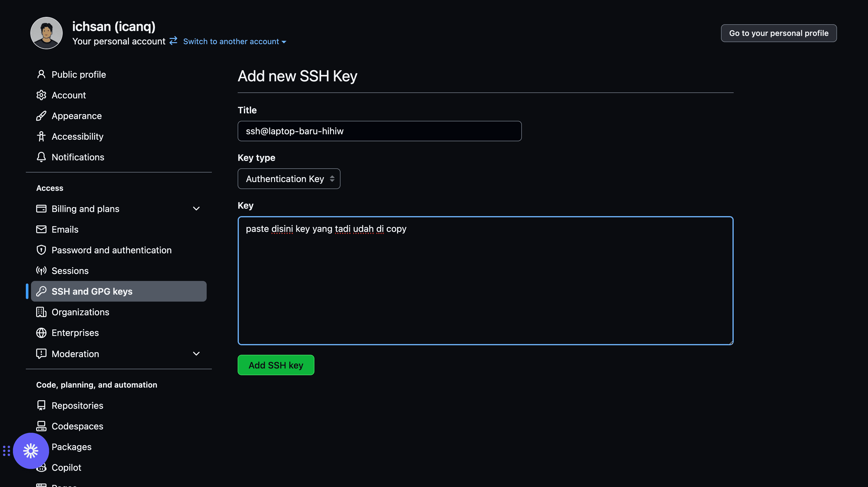Open the Key type Authentication Key dropdown

(x=289, y=179)
